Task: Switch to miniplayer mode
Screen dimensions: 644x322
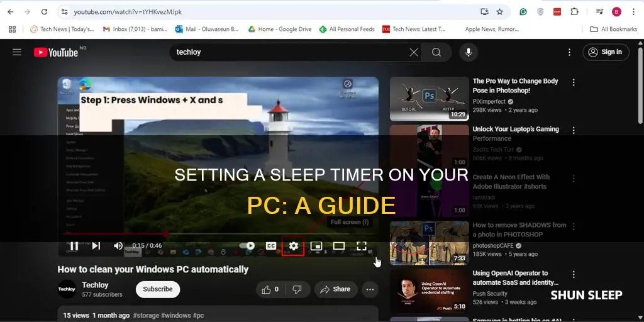Action: tap(316, 246)
